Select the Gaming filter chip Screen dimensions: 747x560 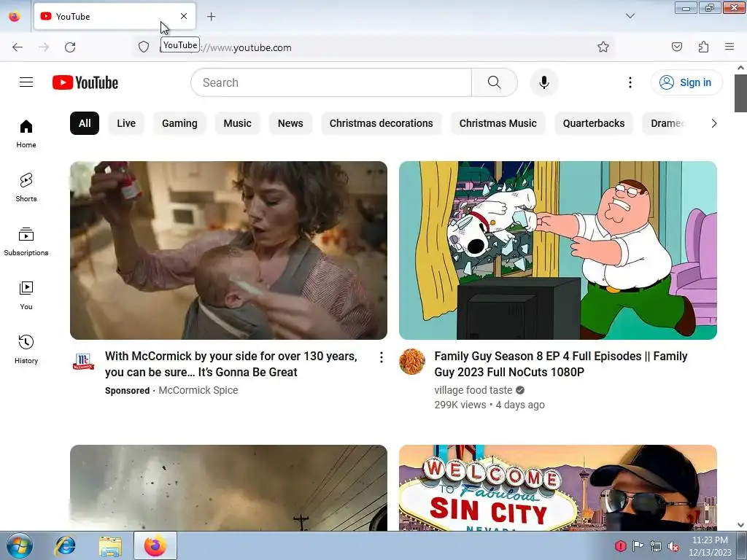(179, 123)
